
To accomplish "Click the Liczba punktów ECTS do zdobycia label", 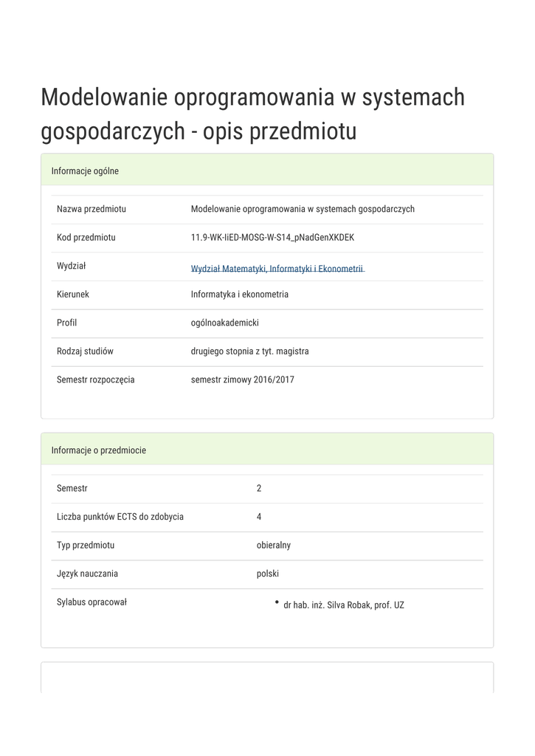I will pyautogui.click(x=120, y=517).
